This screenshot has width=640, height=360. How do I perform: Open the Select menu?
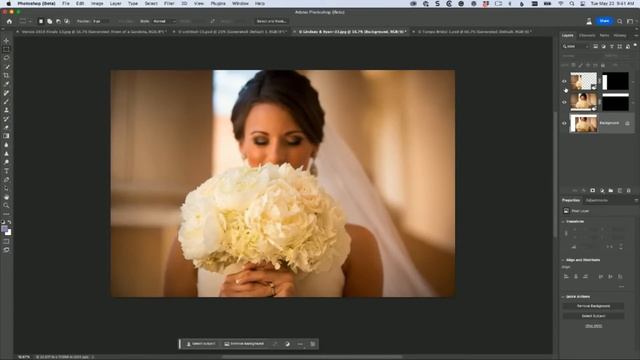[x=151, y=3]
